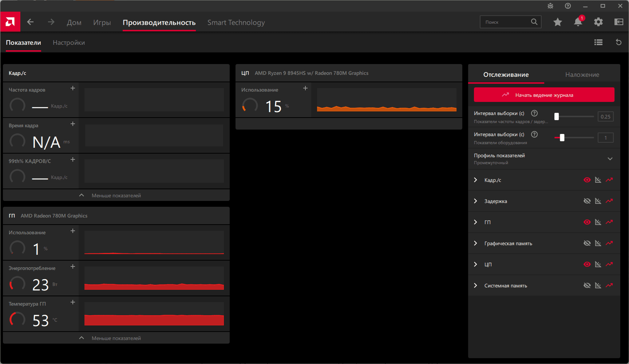The height and width of the screenshot is (364, 629).
Task: Toggle overlay chart icon for Задержка
Action: pyautogui.click(x=598, y=201)
